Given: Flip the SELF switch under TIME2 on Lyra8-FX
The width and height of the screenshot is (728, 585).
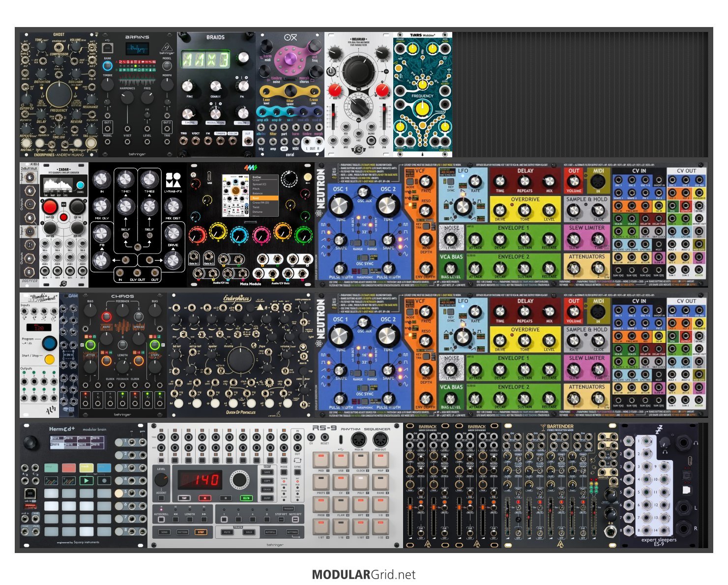Looking at the screenshot, I should point(149,235).
